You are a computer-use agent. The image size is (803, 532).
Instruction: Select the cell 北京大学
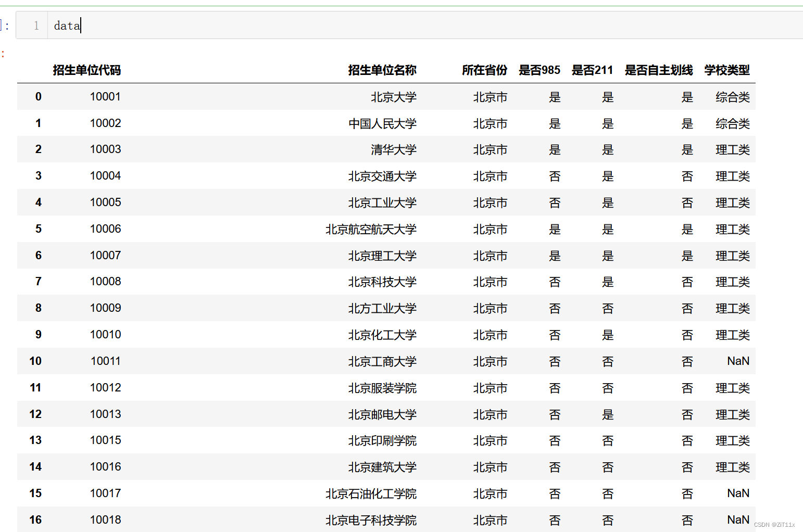click(x=394, y=97)
